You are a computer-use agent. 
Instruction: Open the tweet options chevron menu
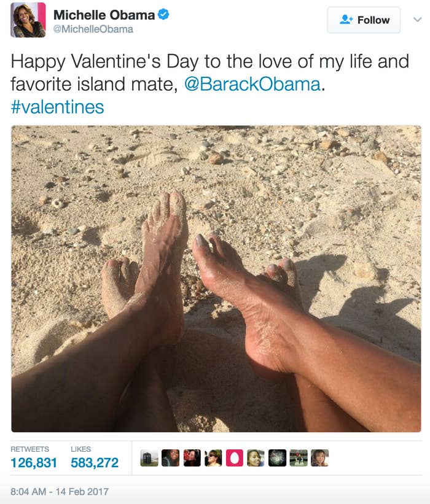pos(417,20)
